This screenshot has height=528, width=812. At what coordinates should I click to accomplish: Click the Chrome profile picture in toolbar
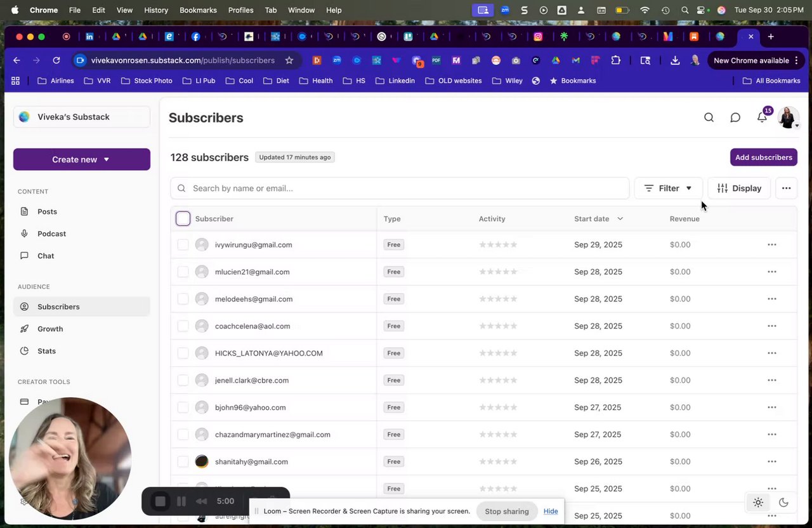(x=695, y=60)
